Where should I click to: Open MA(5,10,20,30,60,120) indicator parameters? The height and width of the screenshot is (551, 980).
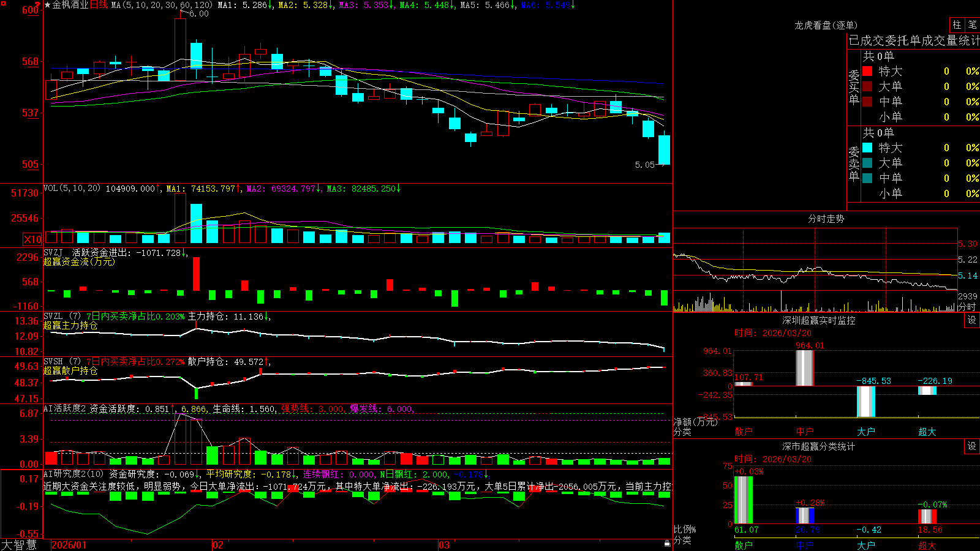(162, 5)
